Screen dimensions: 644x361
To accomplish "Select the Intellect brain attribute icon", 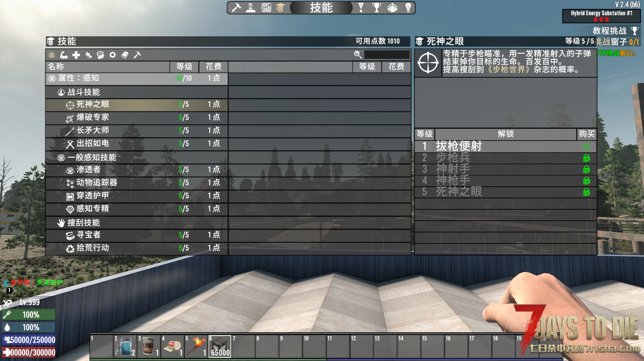I will click(100, 55).
